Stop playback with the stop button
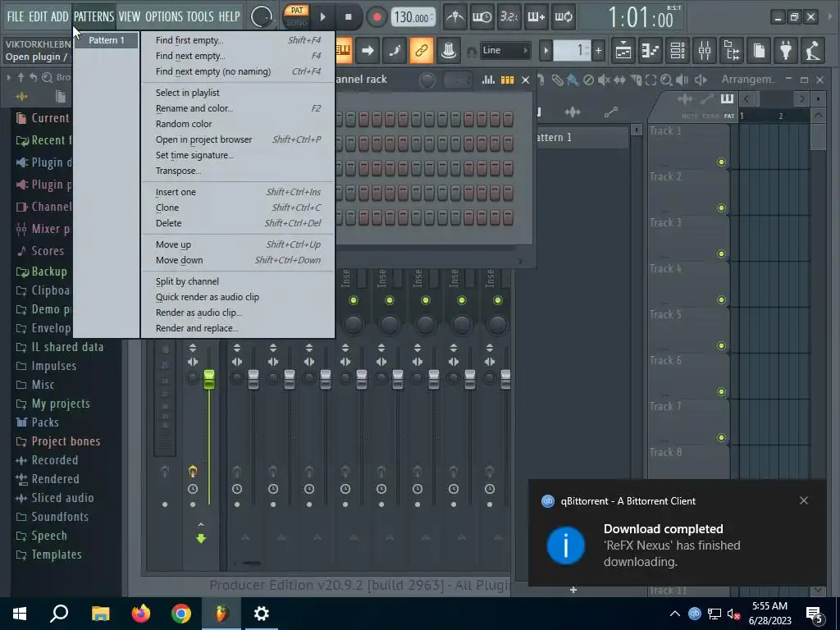This screenshot has width=840, height=630. [x=348, y=16]
